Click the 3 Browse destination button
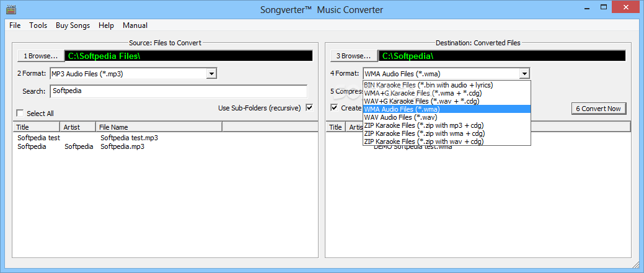Screen dimensions: 644x273 click(354, 56)
